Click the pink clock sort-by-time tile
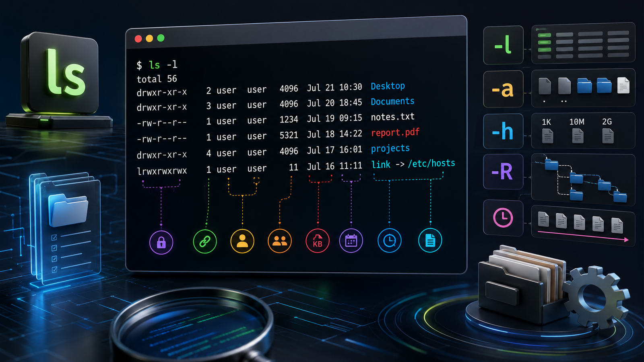 (503, 218)
